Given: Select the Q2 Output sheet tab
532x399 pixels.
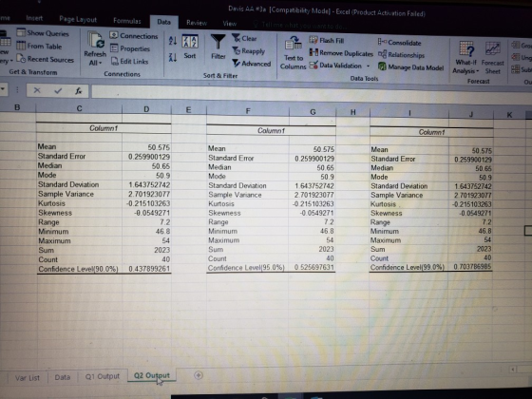Looking at the screenshot, I should point(152,375).
